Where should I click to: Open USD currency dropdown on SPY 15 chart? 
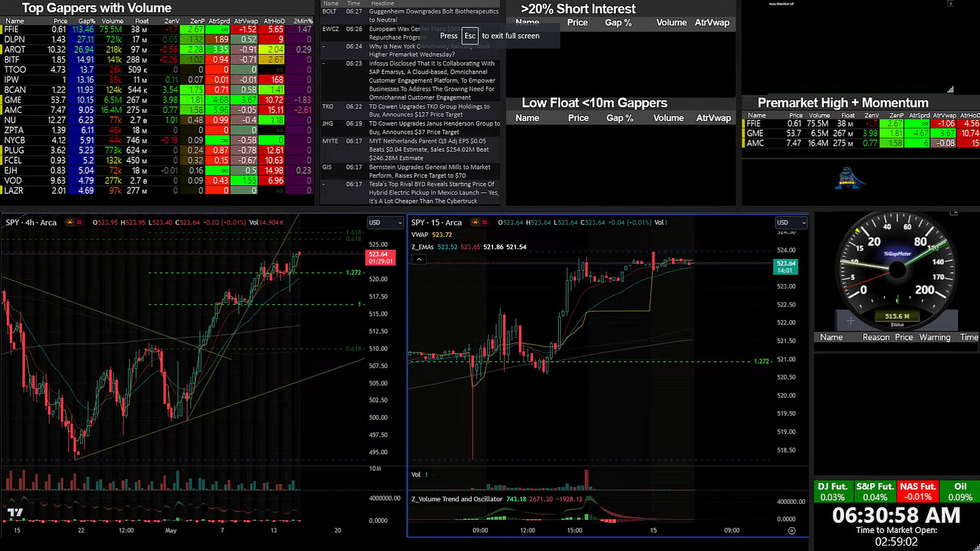click(792, 223)
